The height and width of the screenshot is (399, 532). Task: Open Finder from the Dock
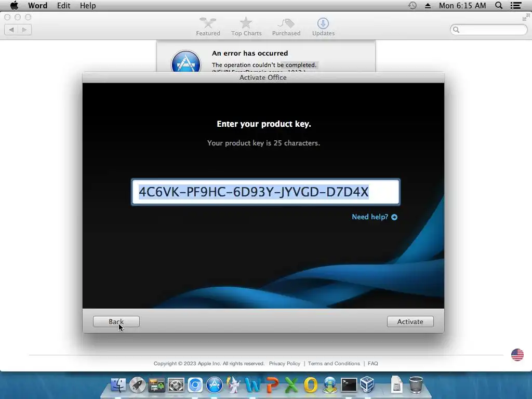click(118, 385)
